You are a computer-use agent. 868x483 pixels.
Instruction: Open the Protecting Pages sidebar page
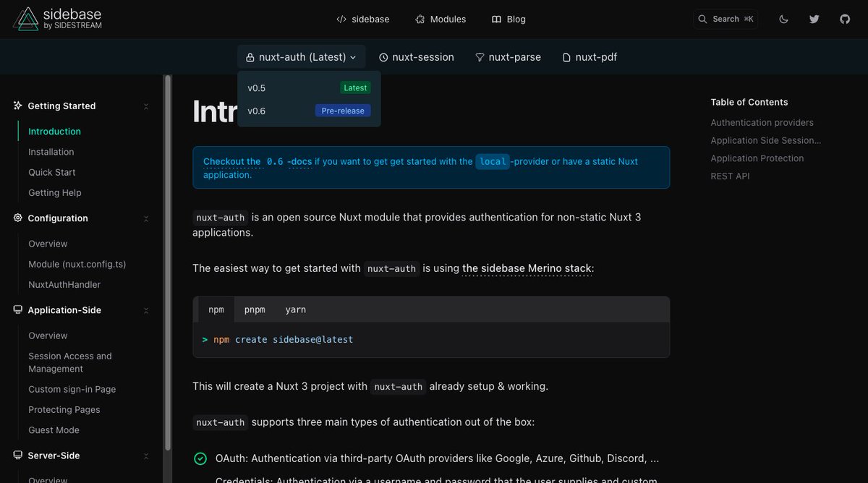pos(64,409)
